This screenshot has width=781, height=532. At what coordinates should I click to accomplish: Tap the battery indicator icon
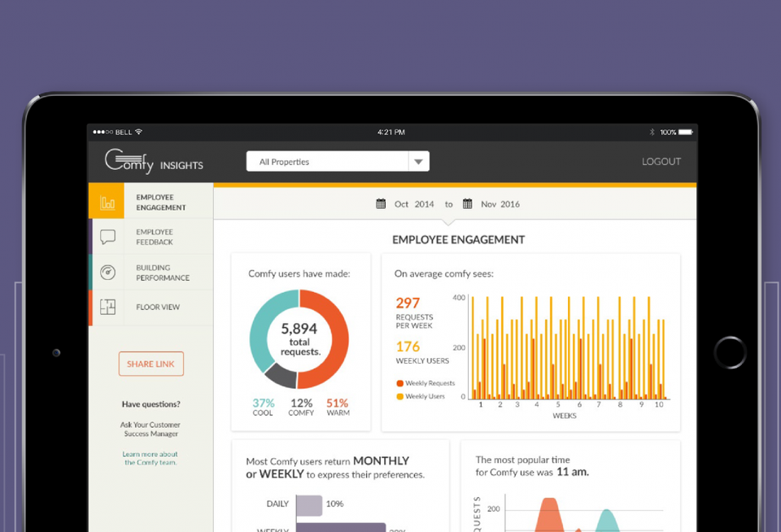(x=685, y=132)
